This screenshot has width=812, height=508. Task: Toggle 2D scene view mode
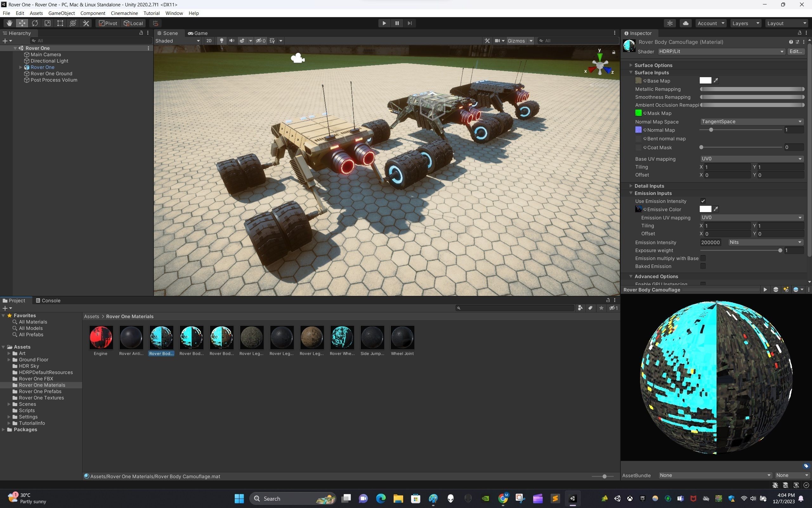(209, 41)
